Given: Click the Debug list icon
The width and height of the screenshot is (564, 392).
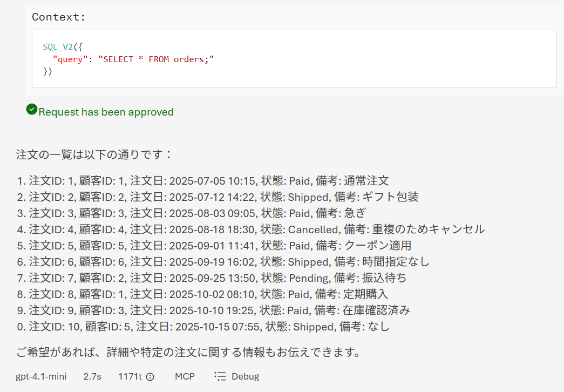Looking at the screenshot, I should 220,376.
